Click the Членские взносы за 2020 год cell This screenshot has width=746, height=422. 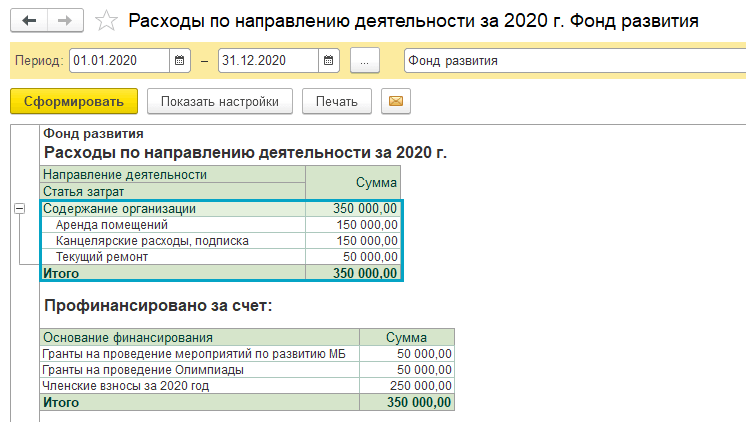(125, 385)
